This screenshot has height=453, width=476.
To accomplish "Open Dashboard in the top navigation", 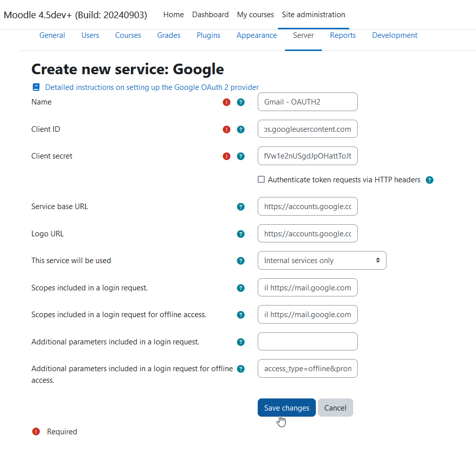I will [x=210, y=15].
